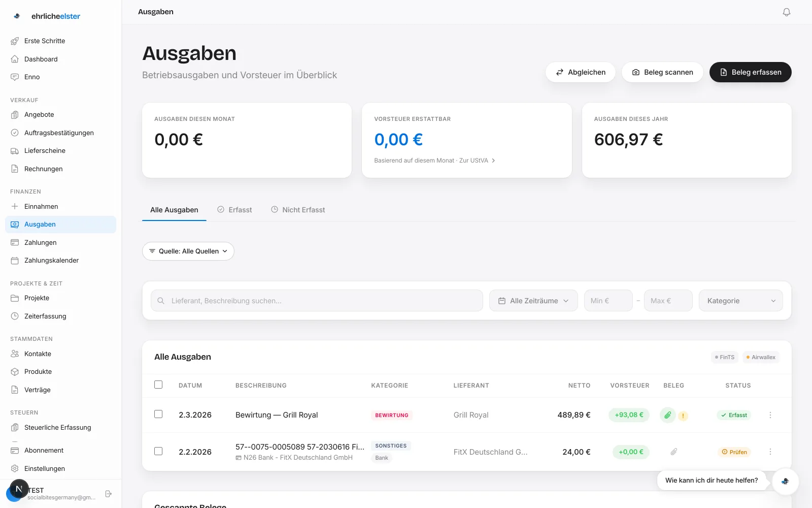Click the green receipt paperclip for Grill Royal
Viewport: 812px width, 508px height.
[667, 415]
